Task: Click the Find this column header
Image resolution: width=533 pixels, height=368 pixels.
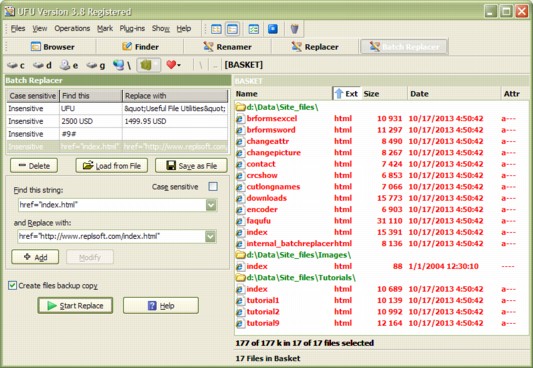Action: [x=90, y=96]
